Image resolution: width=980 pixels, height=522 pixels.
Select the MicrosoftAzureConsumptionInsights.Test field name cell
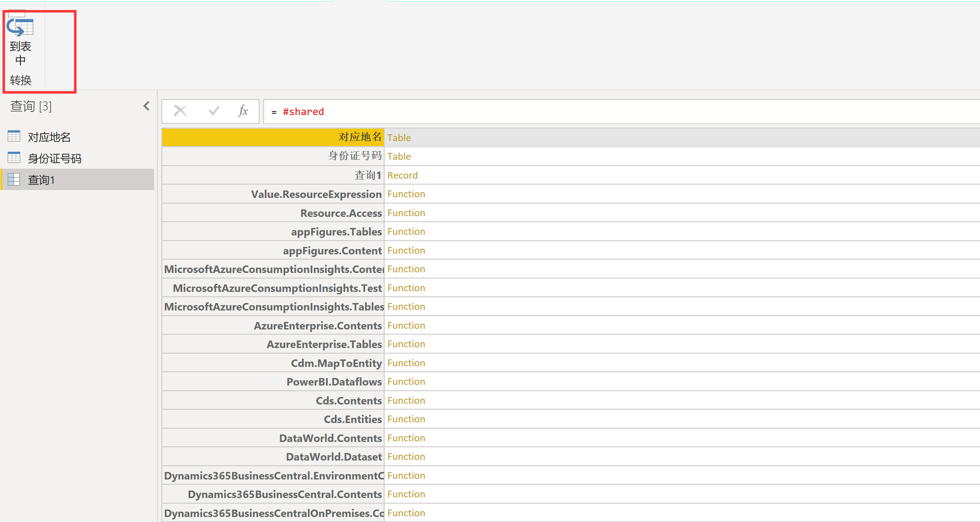point(273,288)
